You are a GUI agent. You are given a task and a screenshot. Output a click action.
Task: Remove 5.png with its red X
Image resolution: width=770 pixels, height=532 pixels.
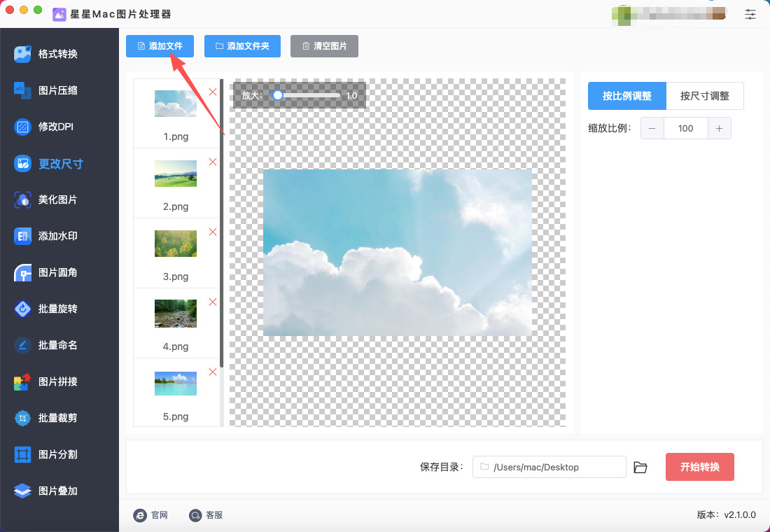(x=213, y=372)
